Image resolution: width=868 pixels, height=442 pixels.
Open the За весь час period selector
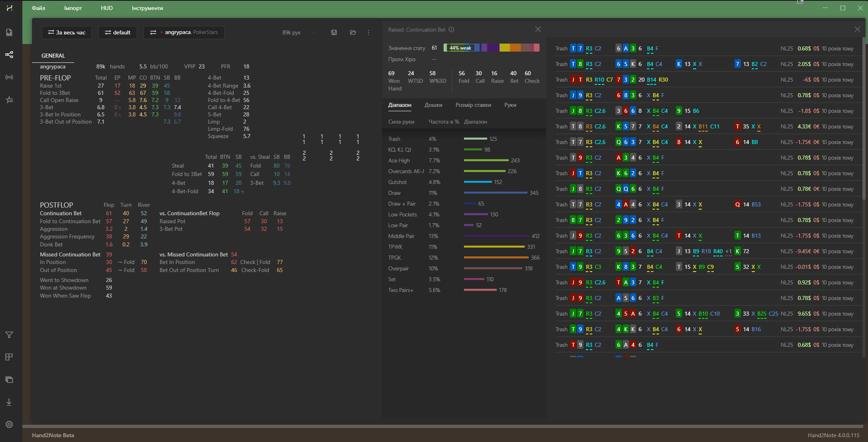67,32
